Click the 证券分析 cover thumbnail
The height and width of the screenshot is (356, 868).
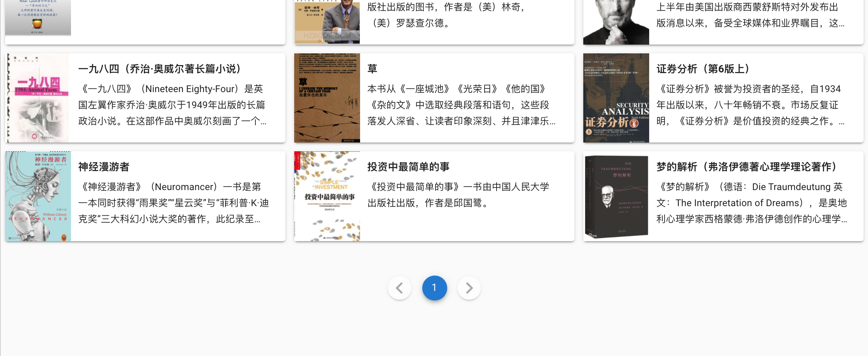[x=616, y=98]
